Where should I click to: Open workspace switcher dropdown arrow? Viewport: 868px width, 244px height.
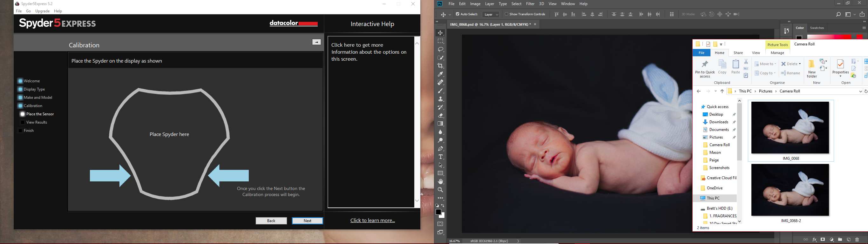855,15
